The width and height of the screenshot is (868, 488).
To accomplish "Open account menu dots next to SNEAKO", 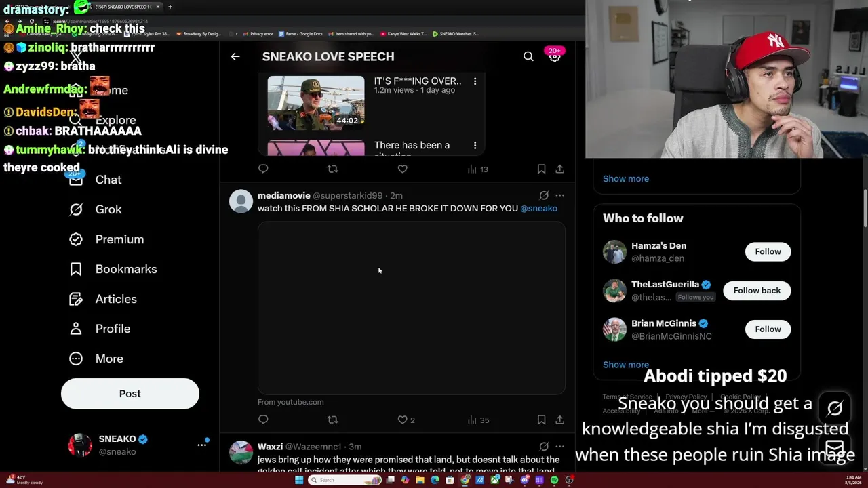I will (x=201, y=445).
